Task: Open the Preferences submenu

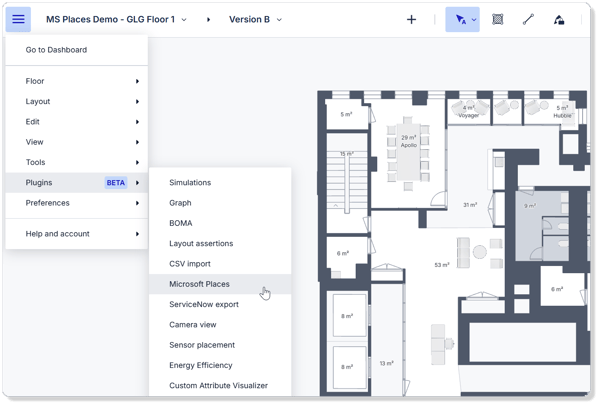Action: 77,203
